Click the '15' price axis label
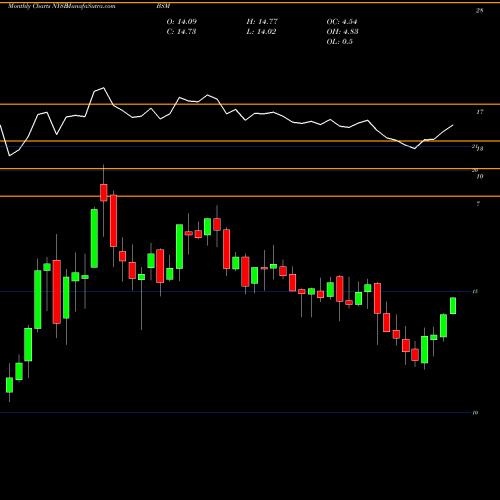Image resolution: width=500 pixels, height=500 pixels. point(475,292)
